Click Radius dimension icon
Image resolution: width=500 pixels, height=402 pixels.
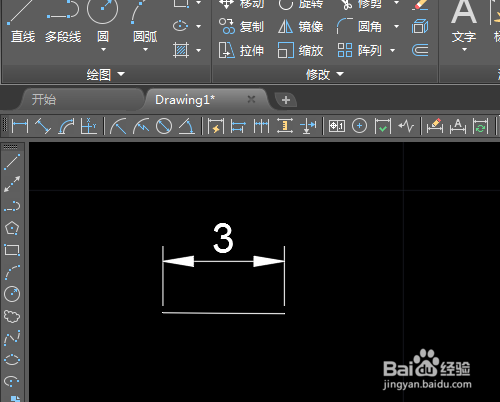pyautogui.click(x=118, y=127)
